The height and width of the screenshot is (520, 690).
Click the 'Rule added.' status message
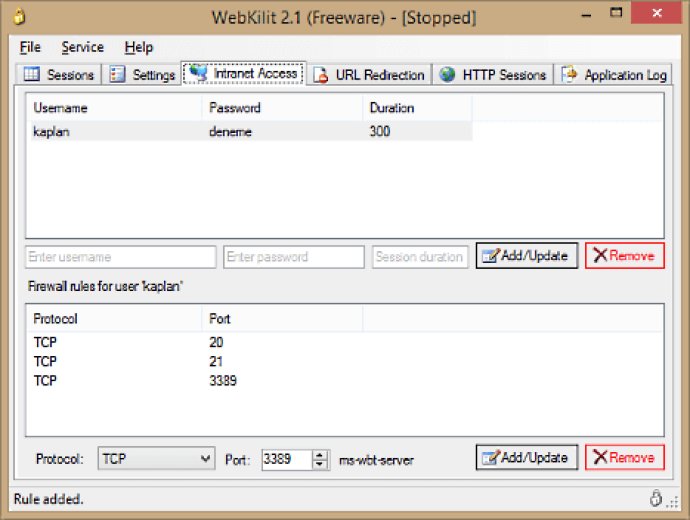(48, 499)
